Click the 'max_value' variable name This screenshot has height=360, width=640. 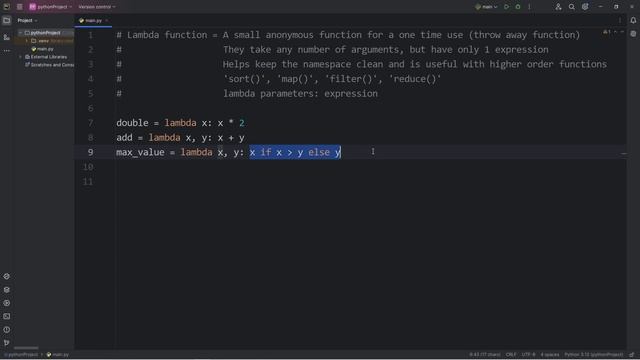(140, 153)
